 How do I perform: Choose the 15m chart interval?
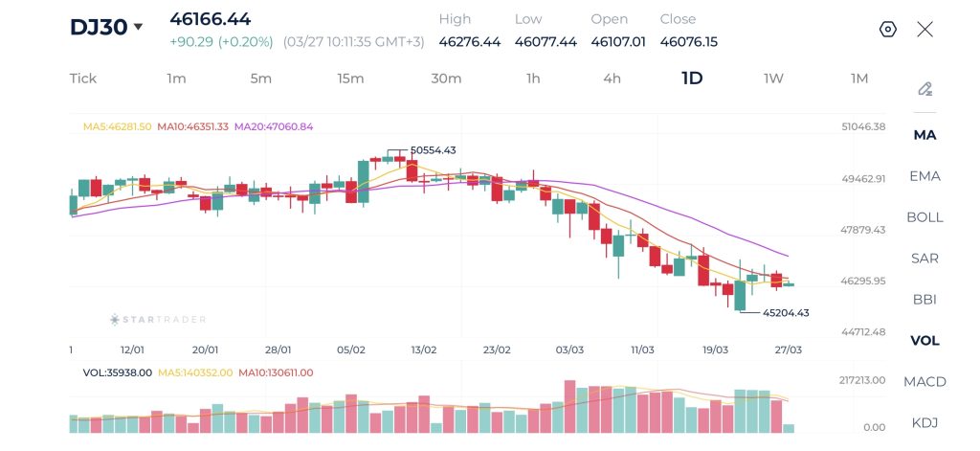click(350, 79)
